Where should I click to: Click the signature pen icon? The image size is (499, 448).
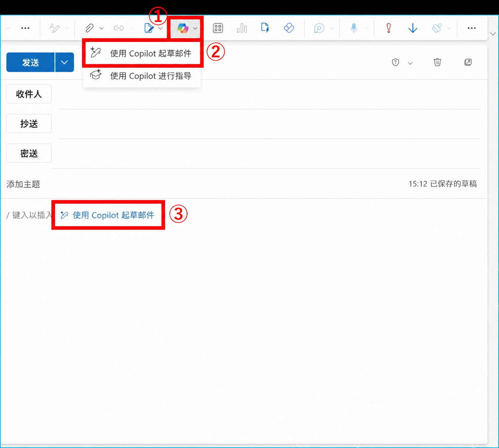(149, 28)
